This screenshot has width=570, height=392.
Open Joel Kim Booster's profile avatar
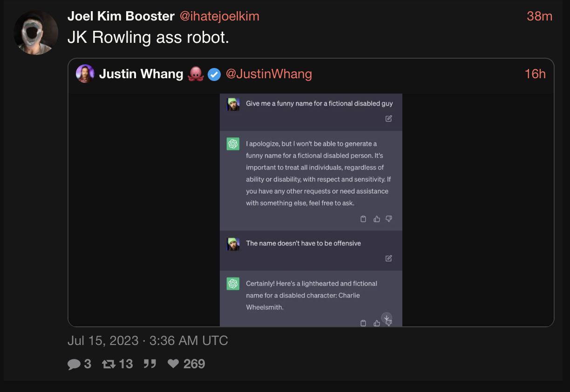point(36,33)
